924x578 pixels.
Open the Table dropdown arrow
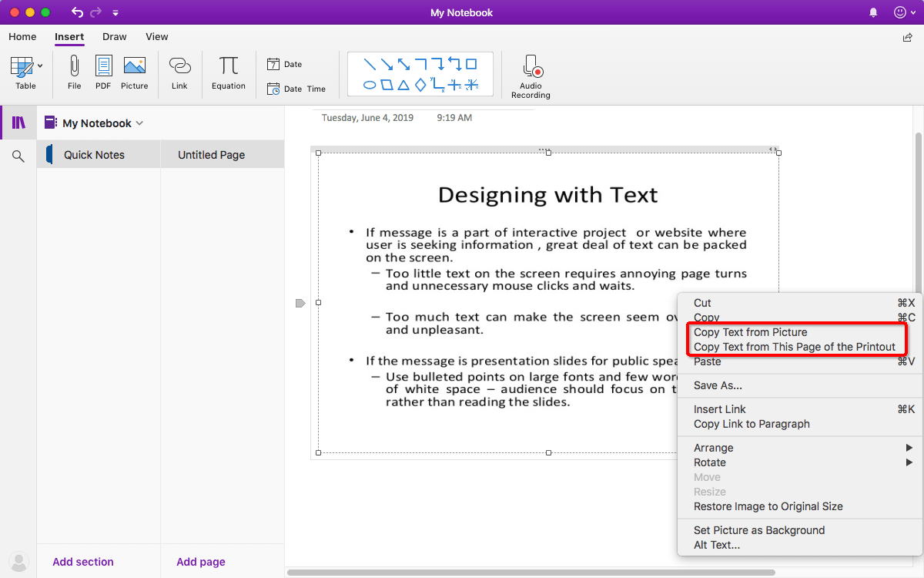coord(40,66)
